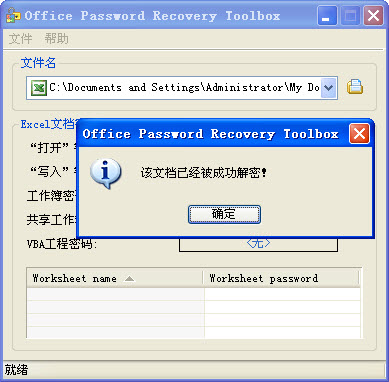Close the decryption success dialog with X

pos(359,134)
